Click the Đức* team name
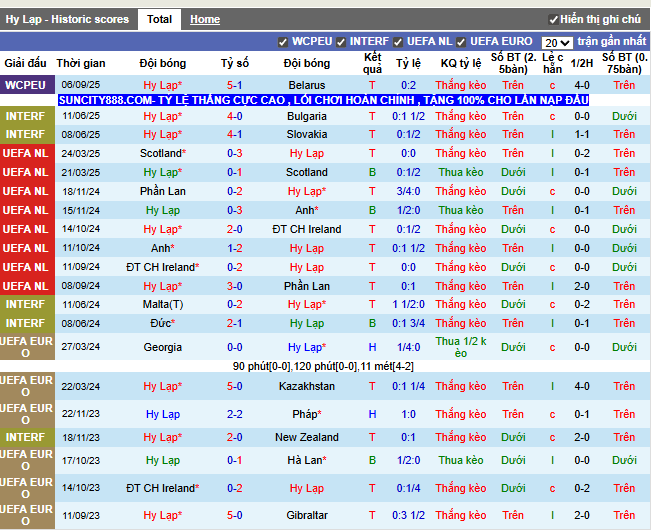Screen dimensions: 651x530 (163, 323)
